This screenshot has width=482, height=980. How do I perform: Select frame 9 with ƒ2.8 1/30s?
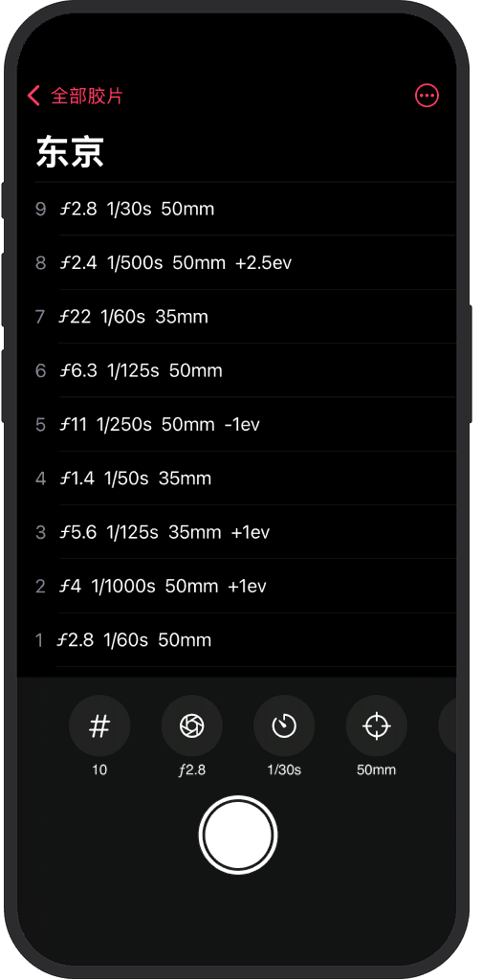tap(245, 209)
